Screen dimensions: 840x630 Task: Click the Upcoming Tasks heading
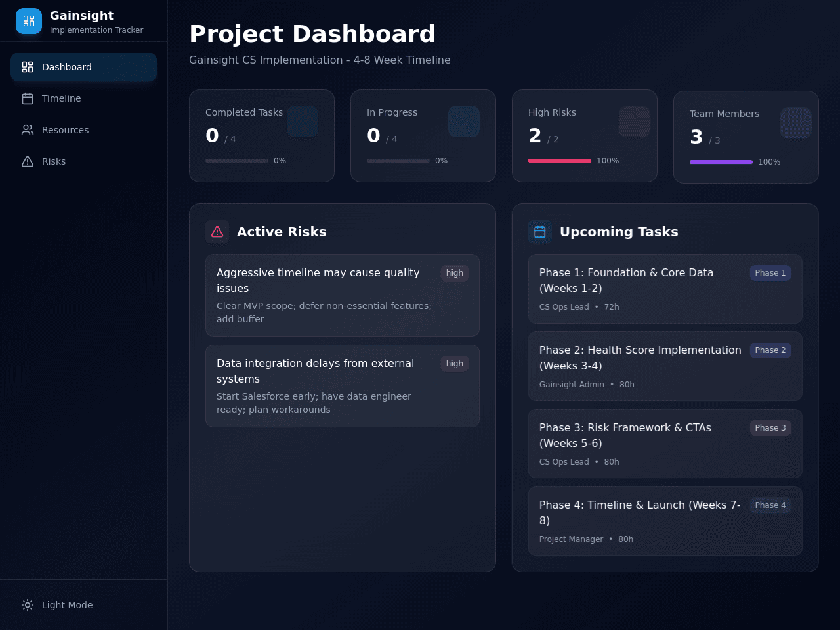click(619, 232)
